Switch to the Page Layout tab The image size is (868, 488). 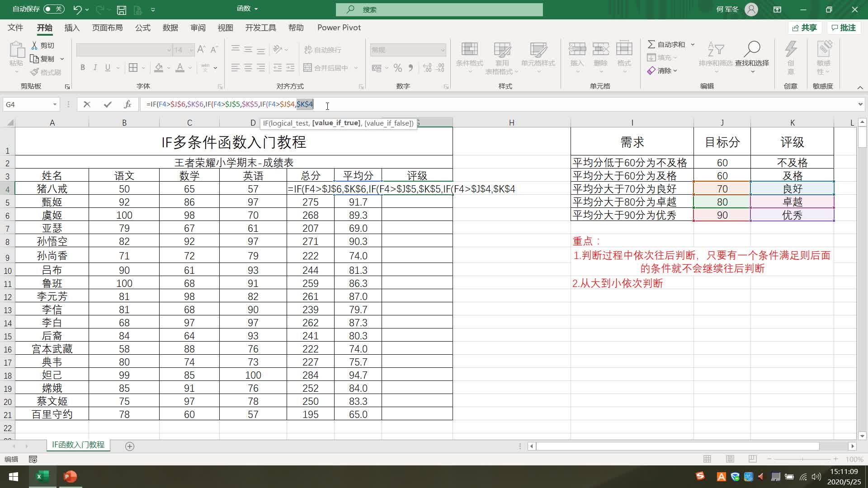point(107,28)
